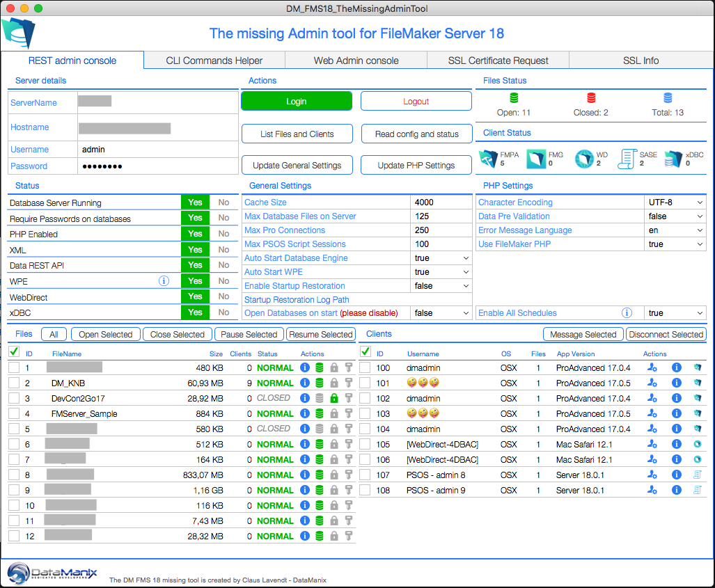Image resolution: width=715 pixels, height=588 pixels.
Task: Switch to SSL Certificate Request tab
Action: 498,60
